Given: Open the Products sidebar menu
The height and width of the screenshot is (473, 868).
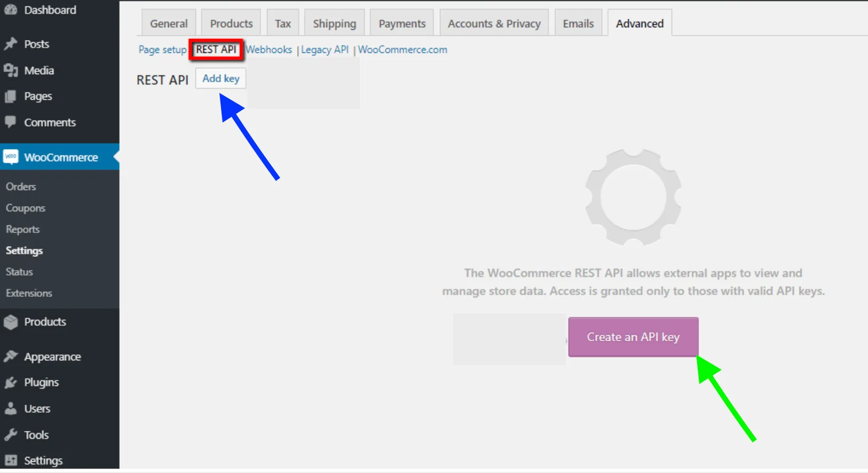Looking at the screenshot, I should [45, 322].
